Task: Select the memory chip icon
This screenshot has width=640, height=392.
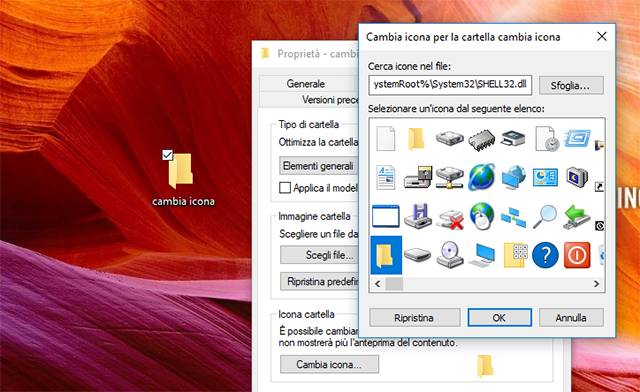Action: click(482, 140)
